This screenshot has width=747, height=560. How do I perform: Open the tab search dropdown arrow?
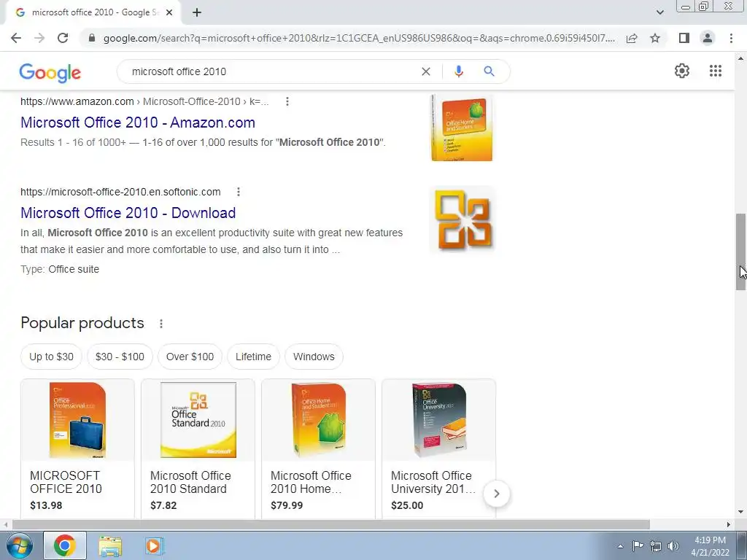point(659,12)
